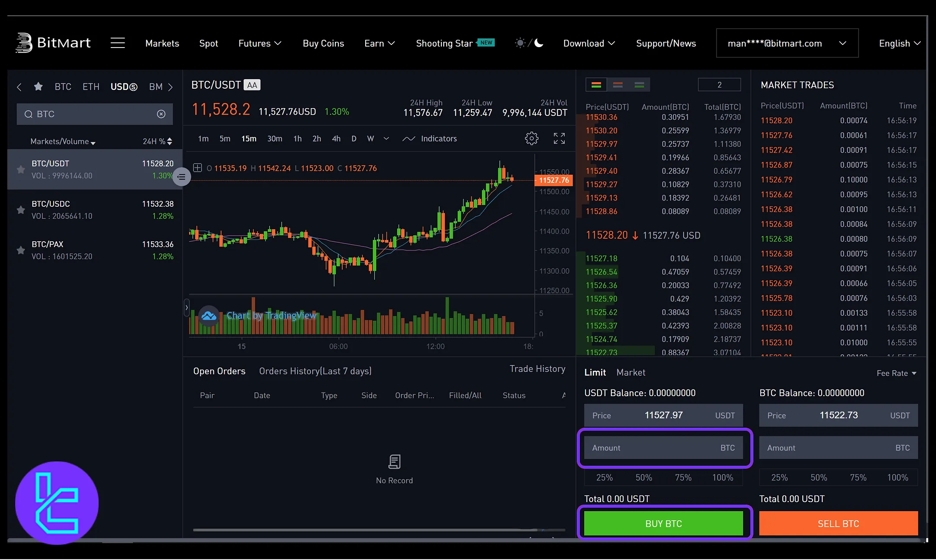Viewport: 936px width, 560px height.
Task: Select 50% of buy amount
Action: tap(643, 477)
